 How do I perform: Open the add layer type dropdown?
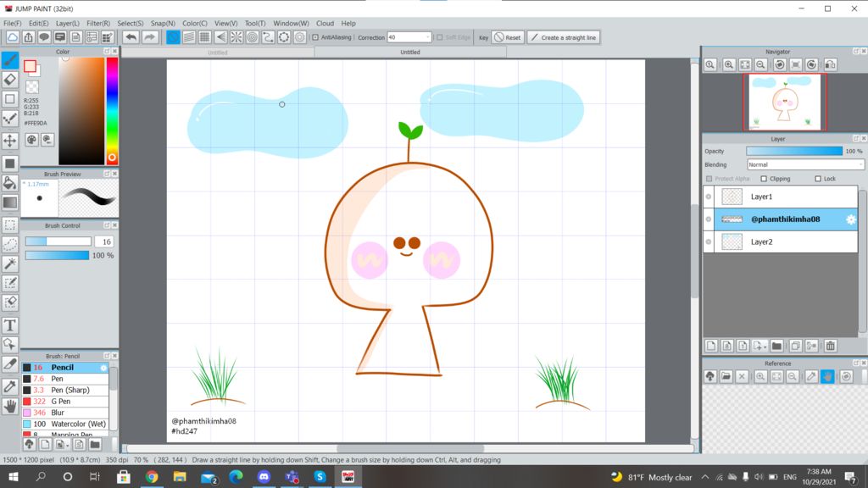click(760, 346)
